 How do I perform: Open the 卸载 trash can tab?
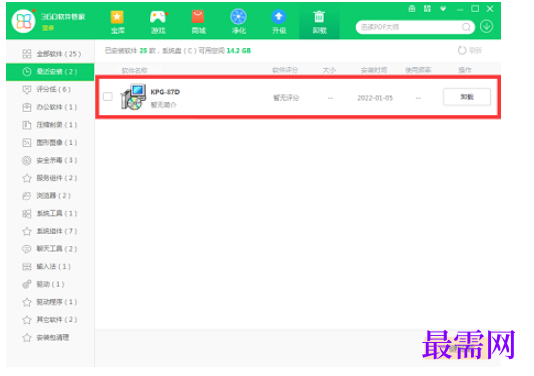(x=319, y=22)
